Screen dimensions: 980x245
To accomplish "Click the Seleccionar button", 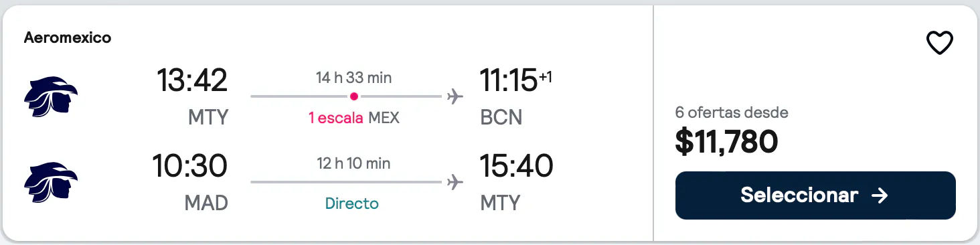I will pyautogui.click(x=815, y=195).
